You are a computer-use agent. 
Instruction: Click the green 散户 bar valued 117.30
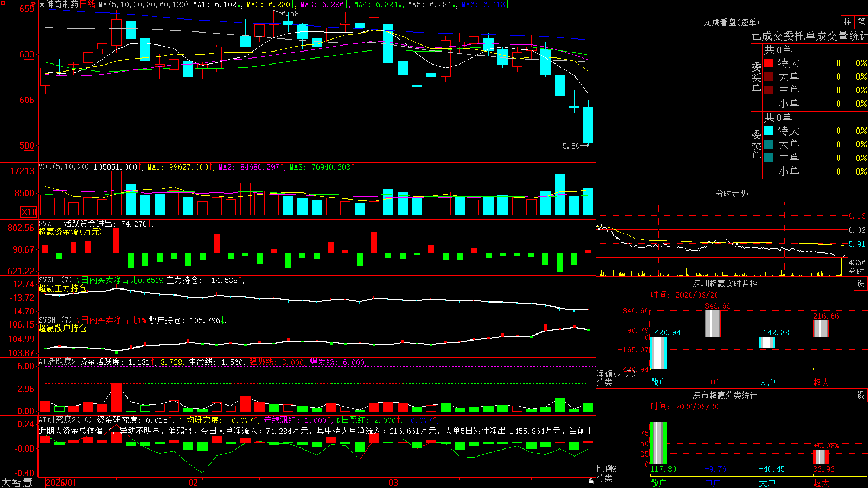658,443
